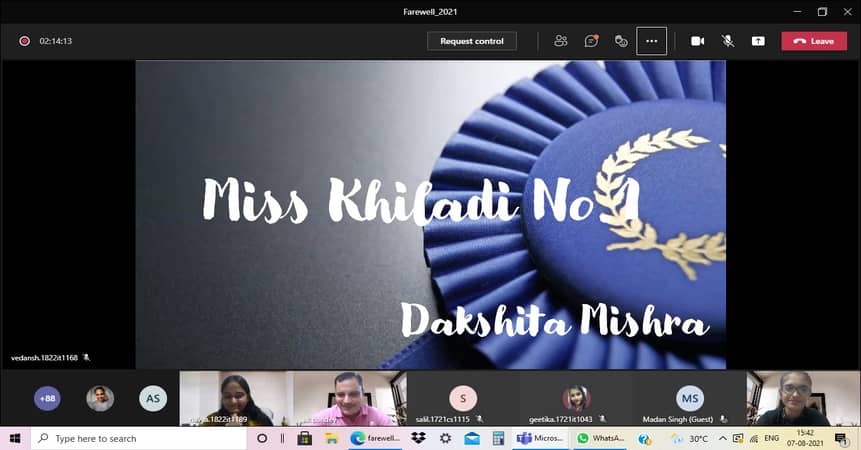Expand the +88 additional participants

(47, 398)
